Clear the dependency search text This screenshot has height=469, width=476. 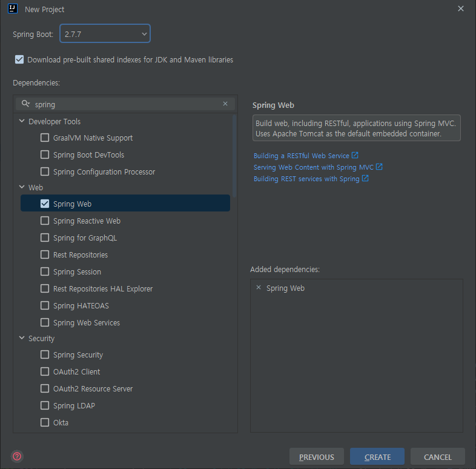point(225,104)
